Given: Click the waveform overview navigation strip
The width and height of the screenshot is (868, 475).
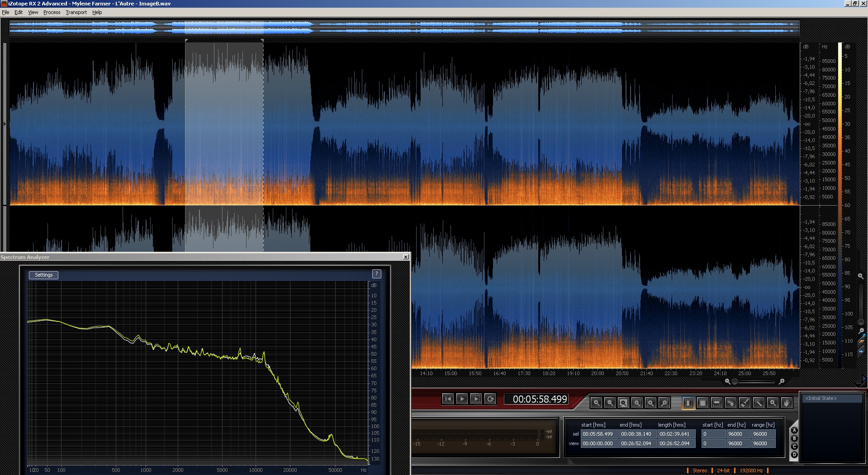Looking at the screenshot, I should coord(404,27).
